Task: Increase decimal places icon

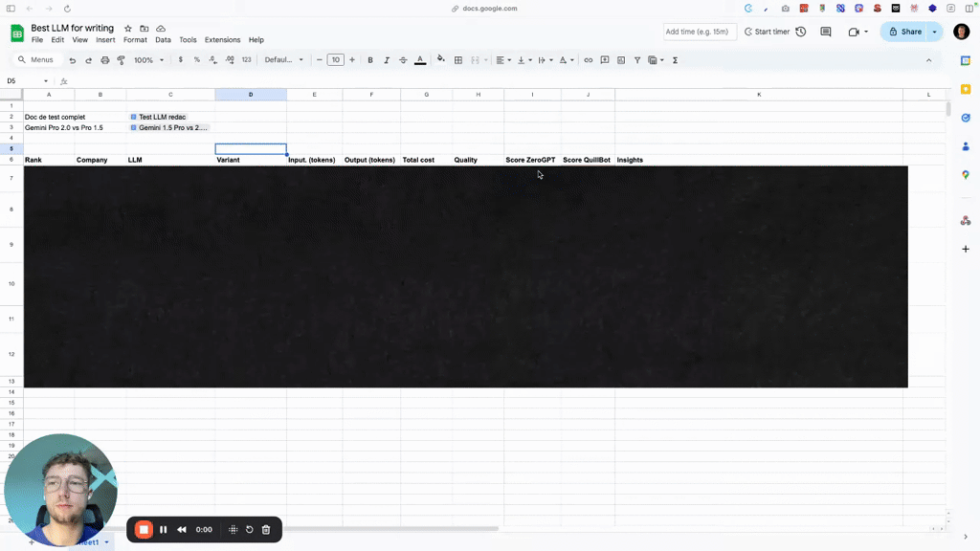Action: point(230,60)
